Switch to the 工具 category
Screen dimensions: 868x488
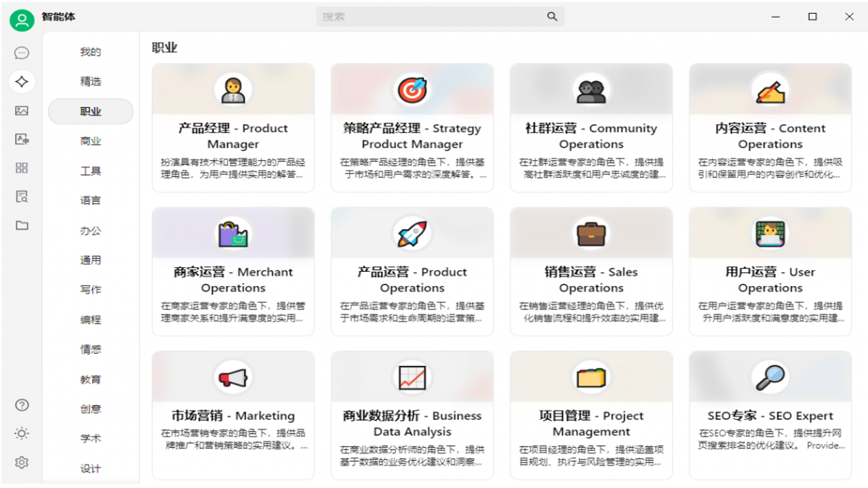click(x=91, y=171)
